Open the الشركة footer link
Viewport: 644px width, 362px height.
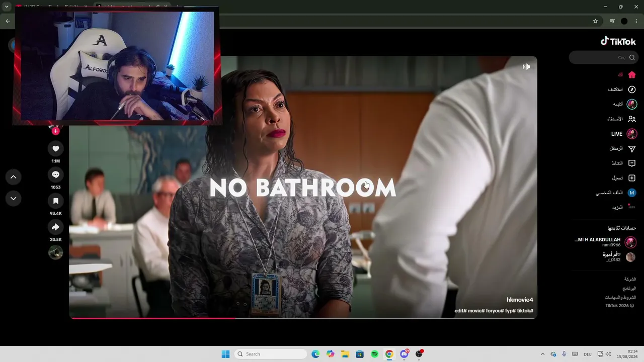point(630,279)
